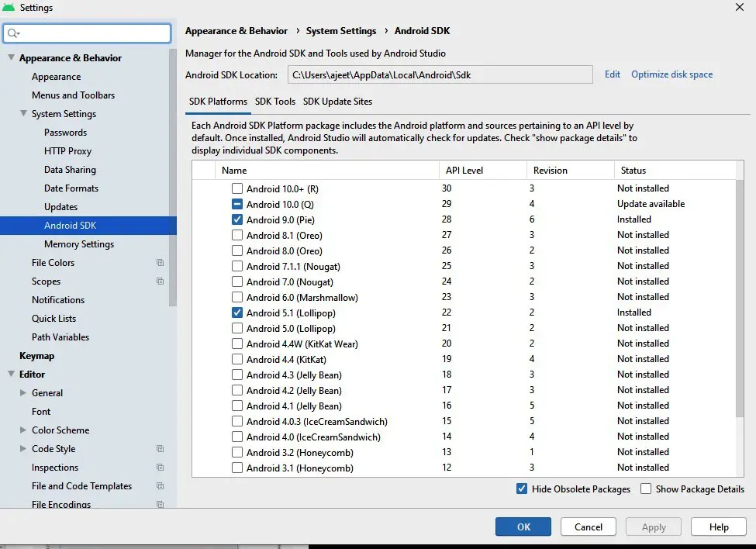Open the Date Formats settings

tap(71, 188)
